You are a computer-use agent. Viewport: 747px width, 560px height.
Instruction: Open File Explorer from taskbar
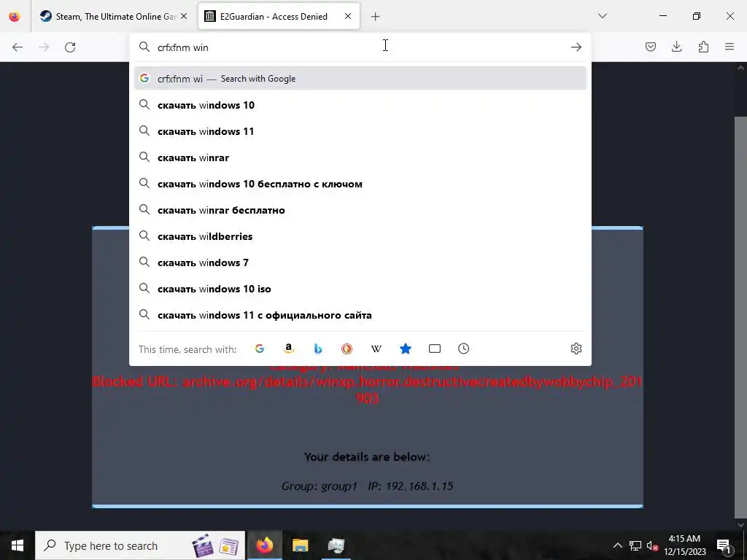pyautogui.click(x=300, y=545)
